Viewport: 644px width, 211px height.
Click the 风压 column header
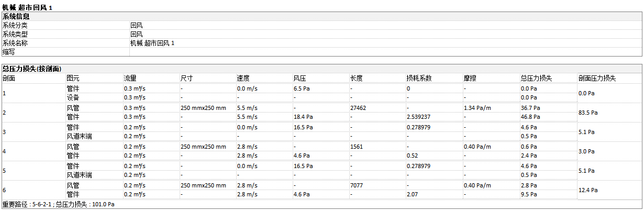[x=299, y=79]
